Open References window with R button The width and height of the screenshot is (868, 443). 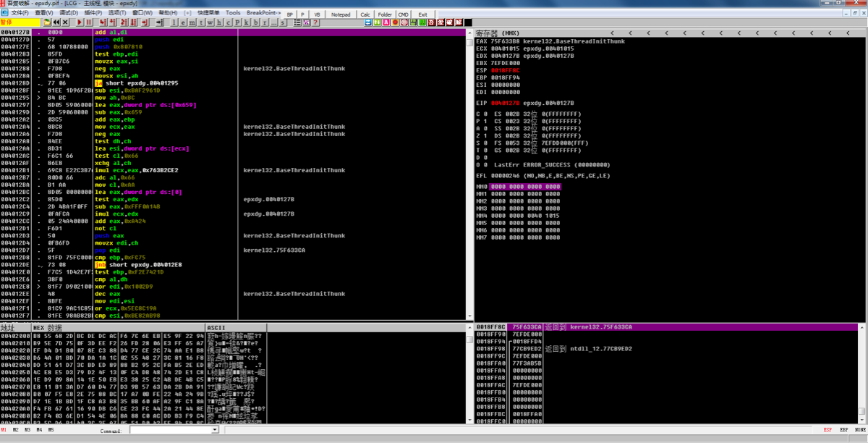265,22
